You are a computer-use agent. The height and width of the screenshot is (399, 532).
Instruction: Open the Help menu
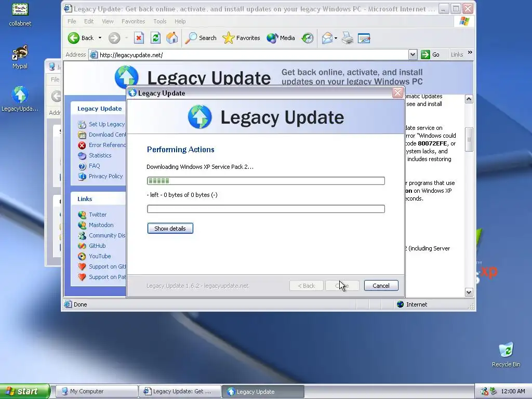pos(180,21)
